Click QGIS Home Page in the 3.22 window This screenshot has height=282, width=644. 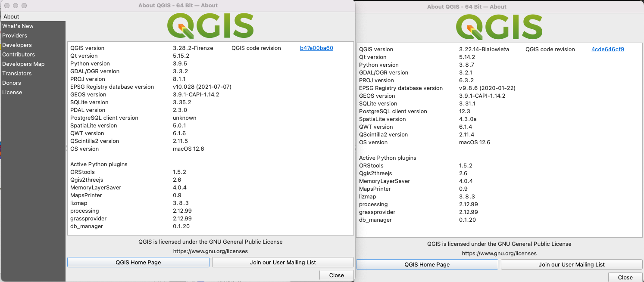(427, 264)
